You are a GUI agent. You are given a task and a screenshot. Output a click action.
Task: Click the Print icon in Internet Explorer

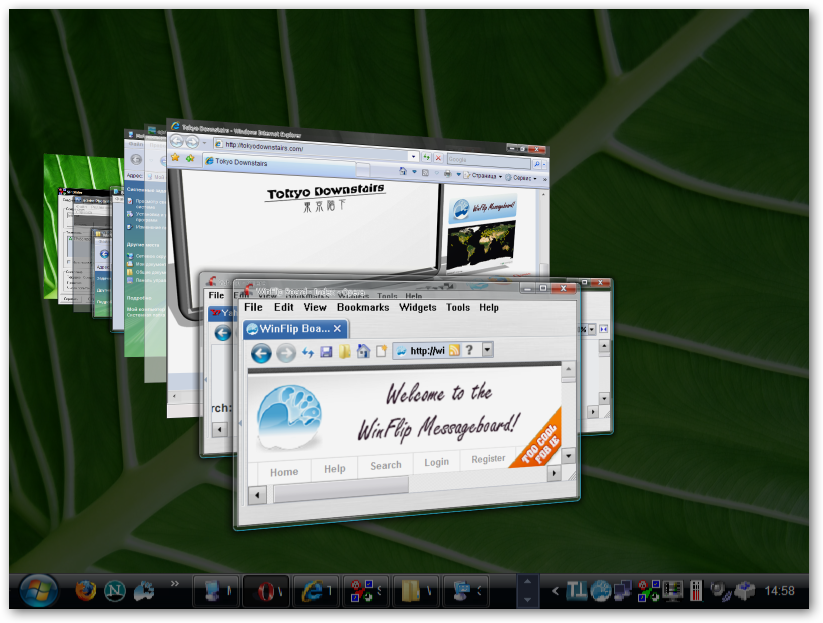pos(447,173)
